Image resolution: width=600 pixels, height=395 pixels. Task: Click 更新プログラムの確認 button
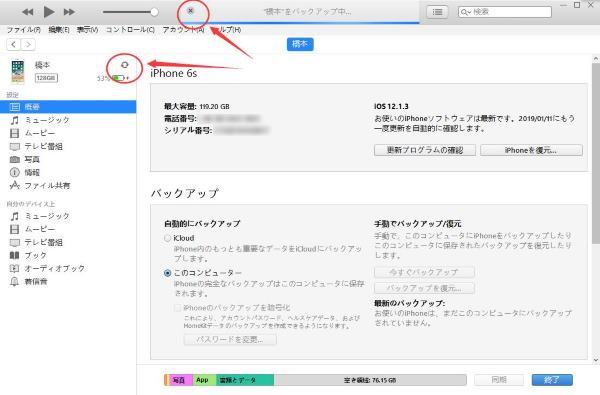coord(425,150)
